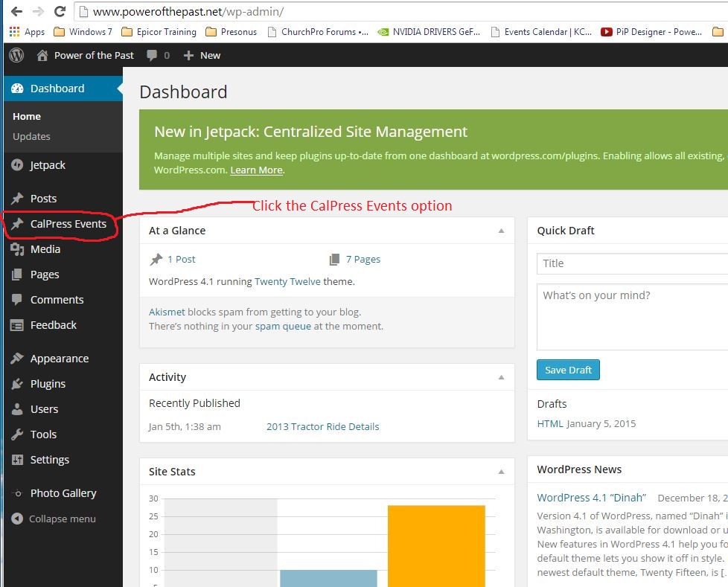Click the Settings sliders icon

click(17, 459)
